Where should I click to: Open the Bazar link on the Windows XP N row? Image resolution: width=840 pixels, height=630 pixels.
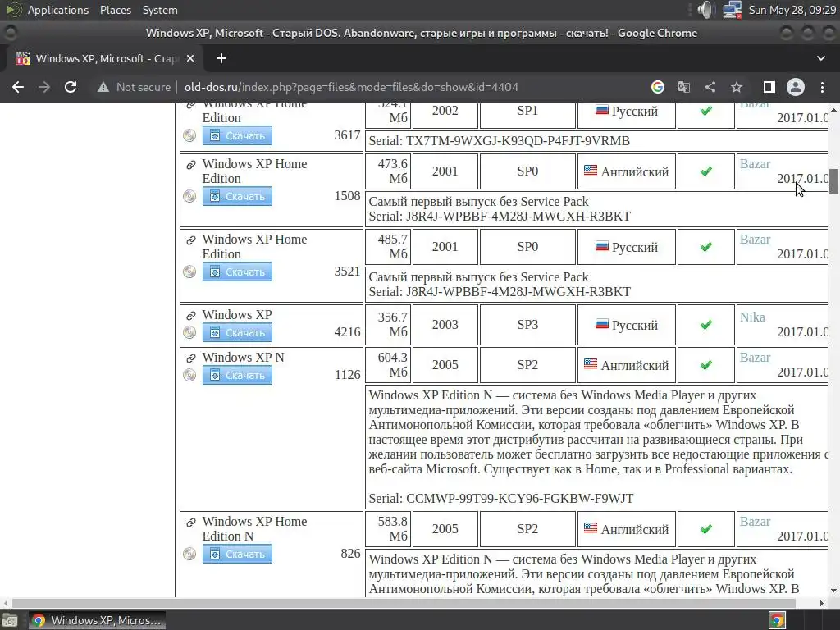755,358
